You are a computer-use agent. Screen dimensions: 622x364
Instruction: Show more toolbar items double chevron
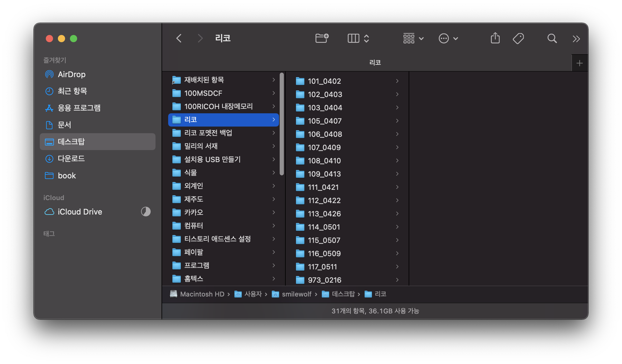point(576,39)
